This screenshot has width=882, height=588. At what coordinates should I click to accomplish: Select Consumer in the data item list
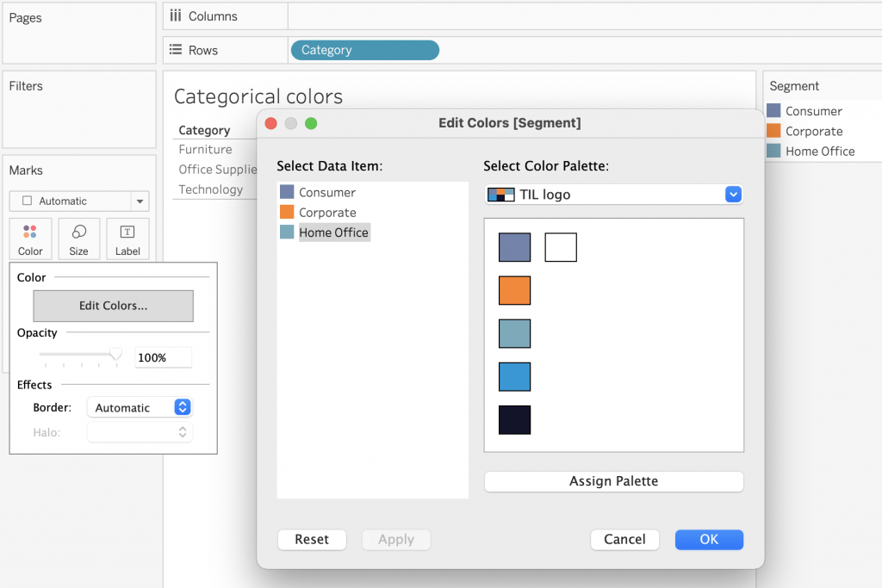[x=326, y=193]
